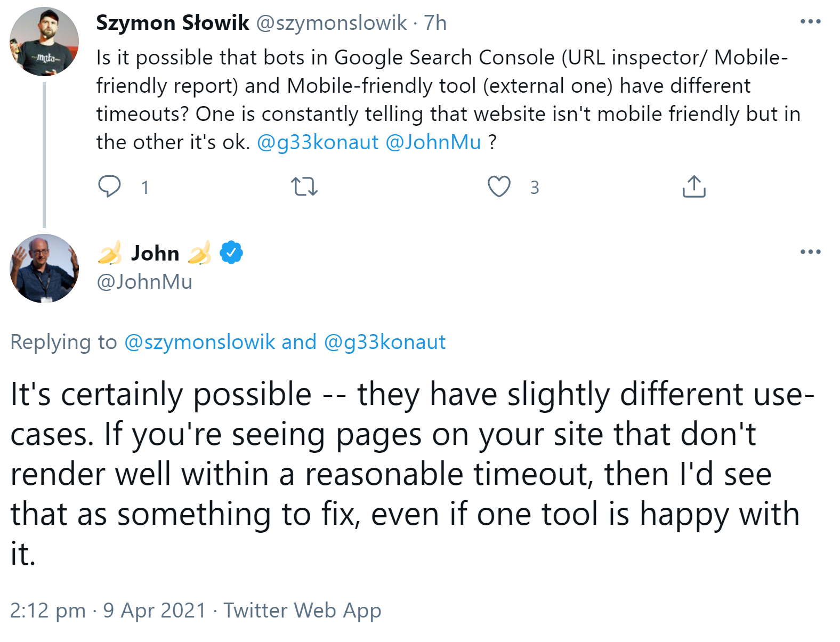Screen dimensions: 840x642
Task: Open more options on Szymon's tweet
Action: tap(810, 22)
